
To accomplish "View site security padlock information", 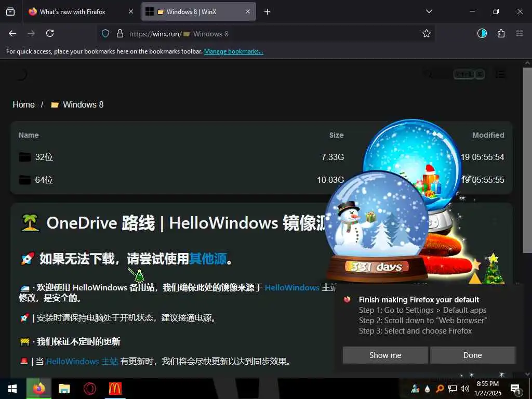I will [120, 33].
